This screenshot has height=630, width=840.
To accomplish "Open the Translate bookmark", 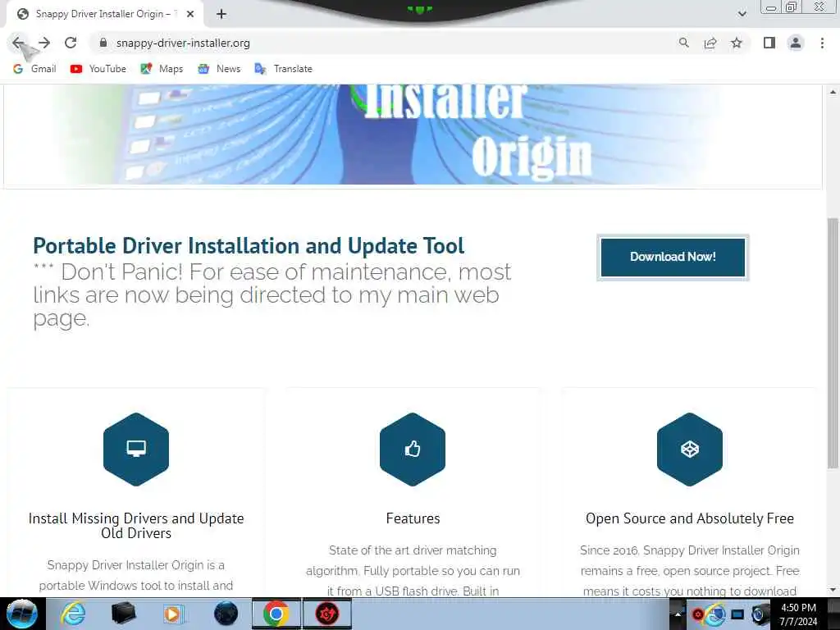I will coord(283,69).
